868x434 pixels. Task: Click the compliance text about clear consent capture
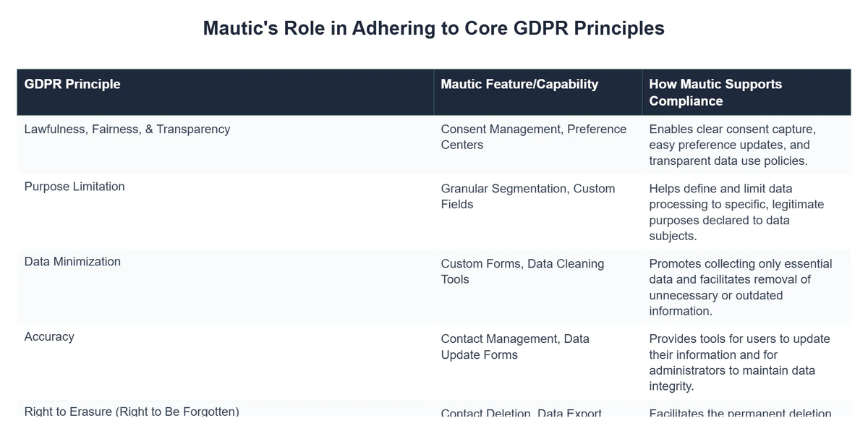click(x=739, y=145)
